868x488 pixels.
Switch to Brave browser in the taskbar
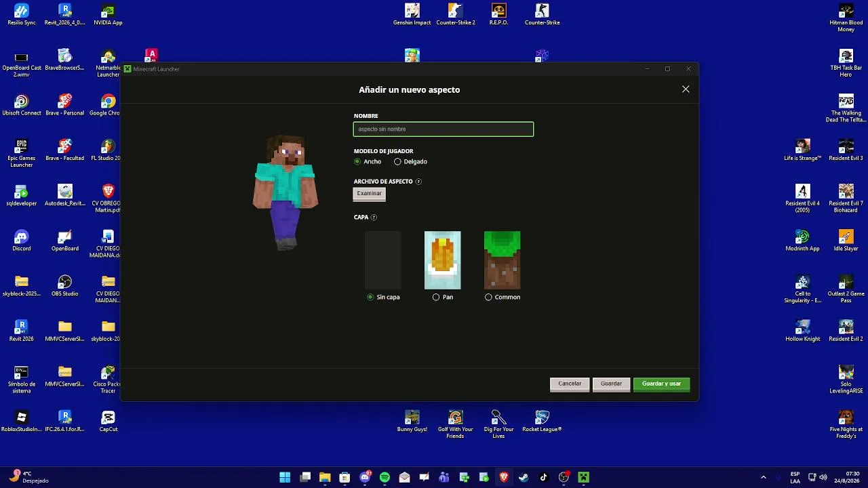[504, 477]
